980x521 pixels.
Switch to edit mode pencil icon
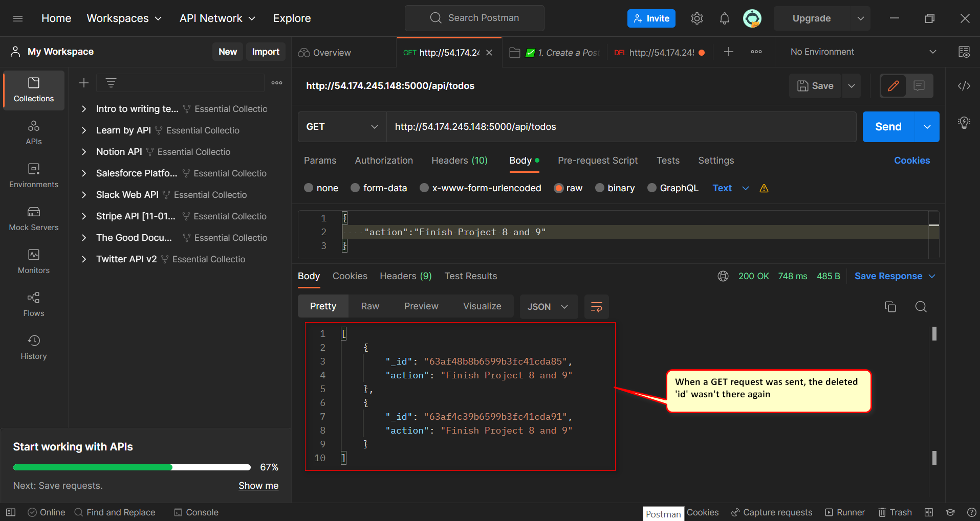pos(894,86)
